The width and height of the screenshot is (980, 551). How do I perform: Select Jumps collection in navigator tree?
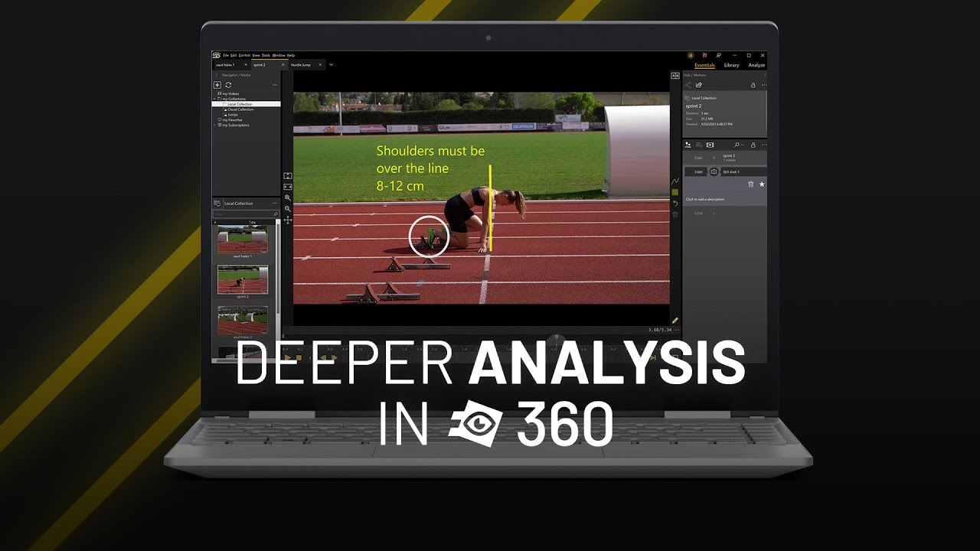click(x=232, y=115)
